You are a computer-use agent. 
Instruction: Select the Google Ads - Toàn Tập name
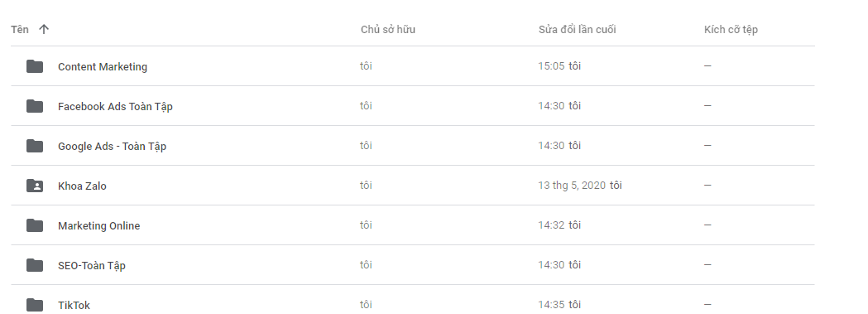tap(112, 146)
